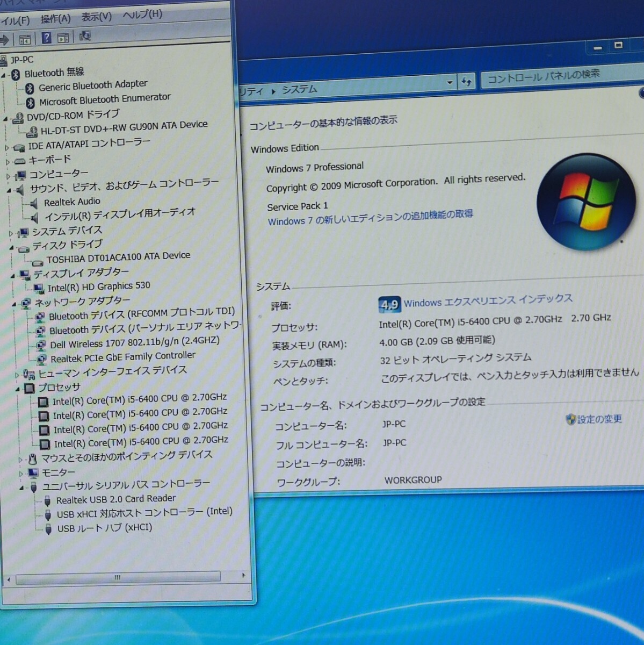Screen dimensions: 644x645
Task: Click the WORKGROUP value
Action: click(413, 479)
